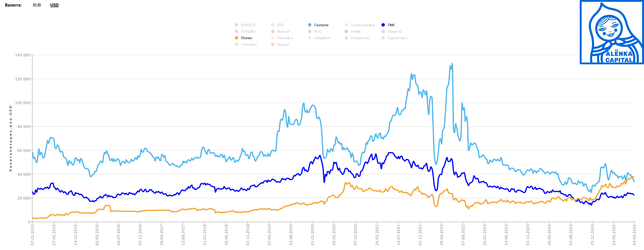Click the Alenka Capital matryoshka logo
This screenshot has height=250, width=644.
click(611, 32)
